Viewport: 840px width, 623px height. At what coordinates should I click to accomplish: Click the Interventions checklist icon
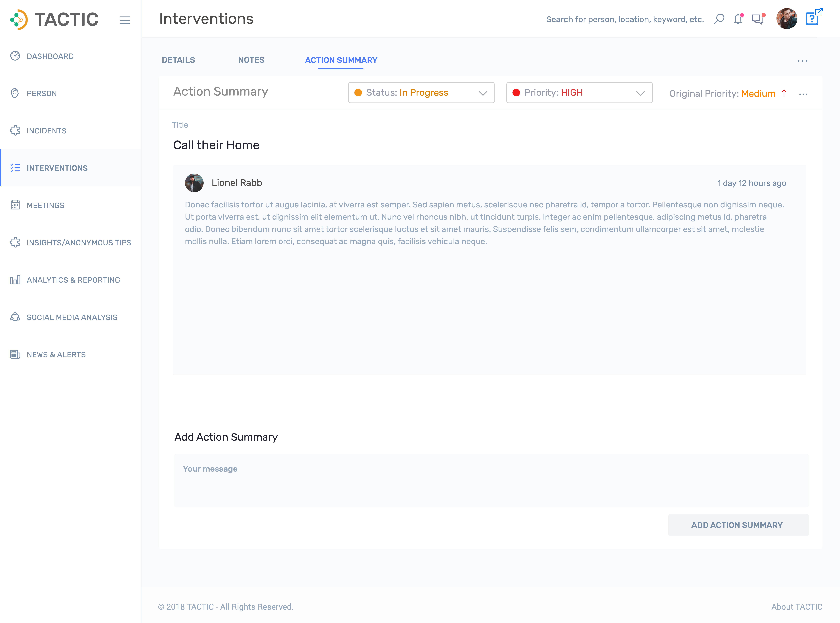pos(15,168)
